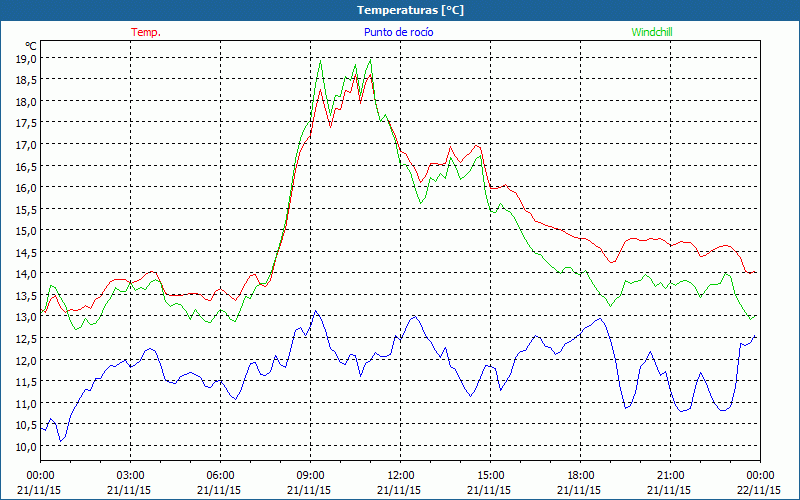Click the 21:00 time axis label
Screen dimensions: 800x500
pyautogui.click(x=670, y=476)
